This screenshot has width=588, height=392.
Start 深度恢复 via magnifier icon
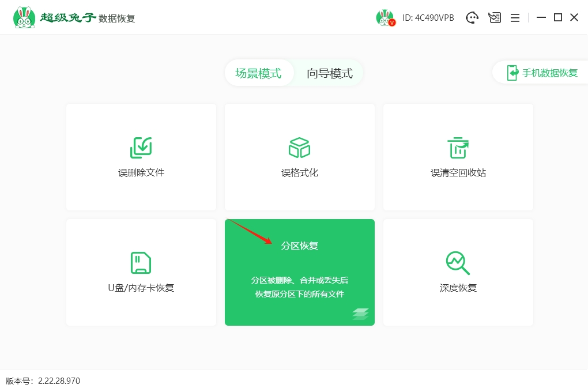coord(458,263)
